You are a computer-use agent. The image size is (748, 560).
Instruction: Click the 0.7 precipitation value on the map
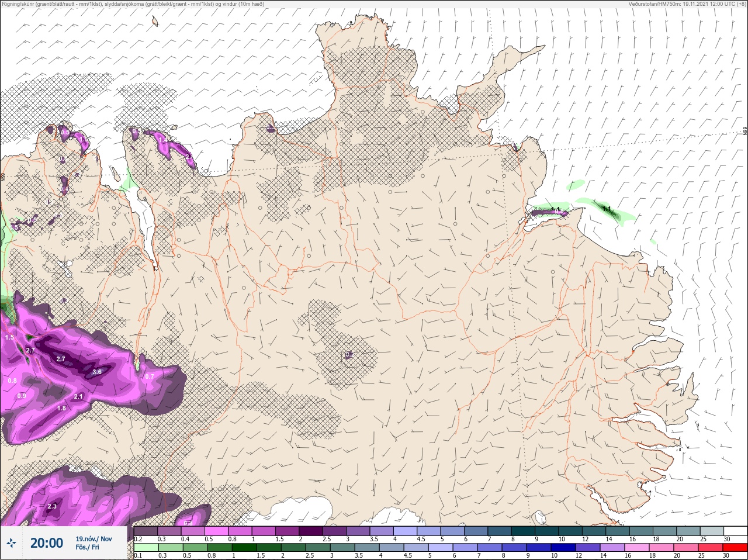point(149,376)
